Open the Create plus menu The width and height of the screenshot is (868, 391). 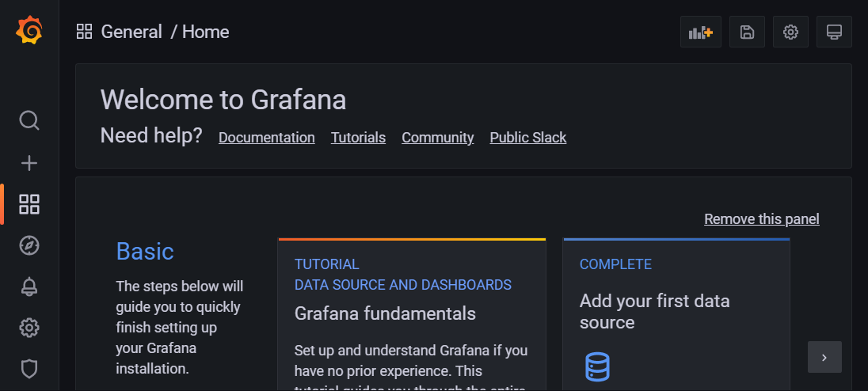point(29,163)
